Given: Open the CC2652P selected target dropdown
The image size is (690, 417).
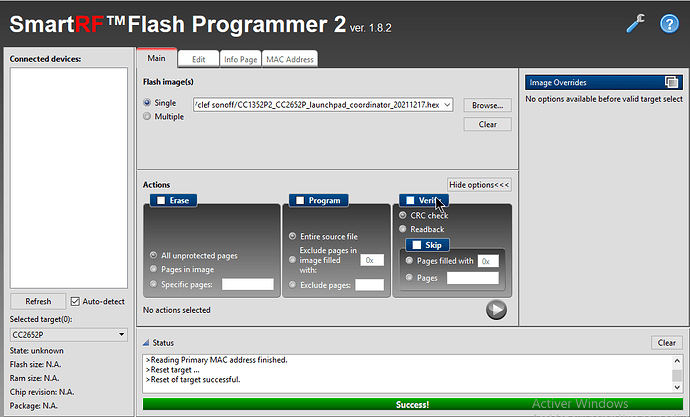Looking at the screenshot, I should [x=69, y=335].
